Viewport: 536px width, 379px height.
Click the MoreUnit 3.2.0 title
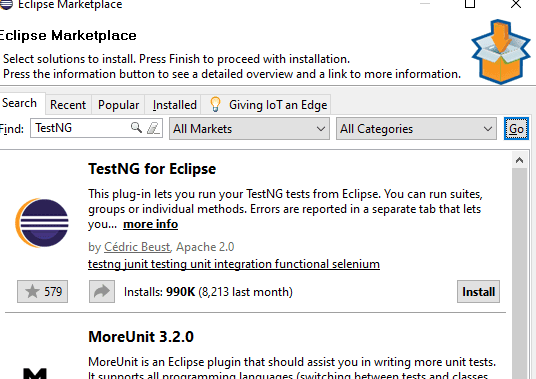pyautogui.click(x=141, y=337)
